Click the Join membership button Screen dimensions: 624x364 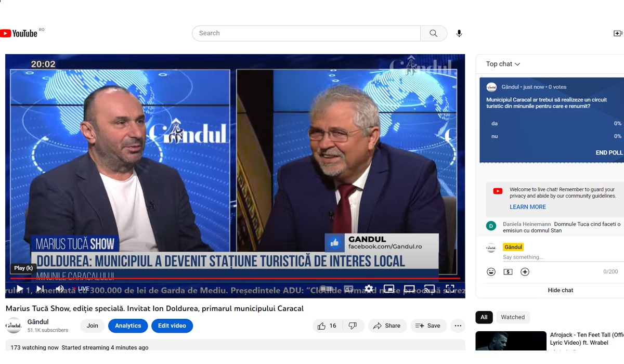tap(93, 326)
